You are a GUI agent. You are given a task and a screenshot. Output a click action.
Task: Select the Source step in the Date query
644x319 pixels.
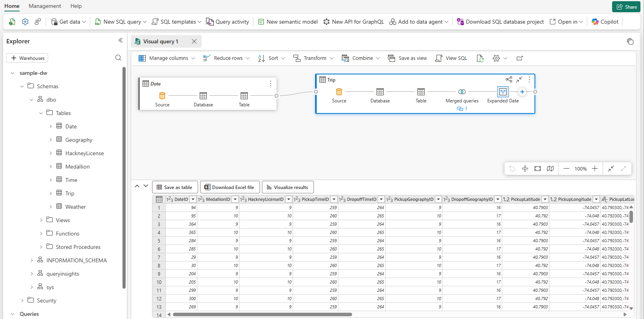[x=162, y=100]
